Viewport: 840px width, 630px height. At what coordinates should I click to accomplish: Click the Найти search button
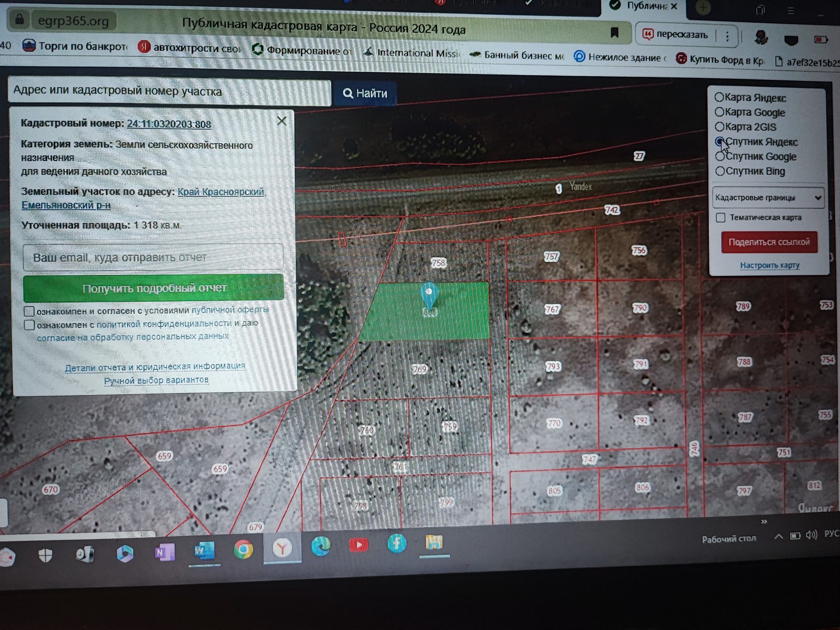click(365, 93)
